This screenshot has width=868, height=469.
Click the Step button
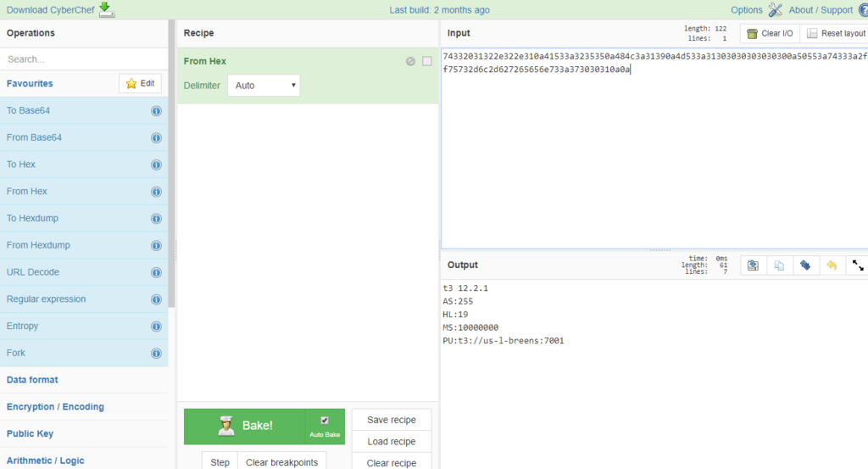coord(220,462)
